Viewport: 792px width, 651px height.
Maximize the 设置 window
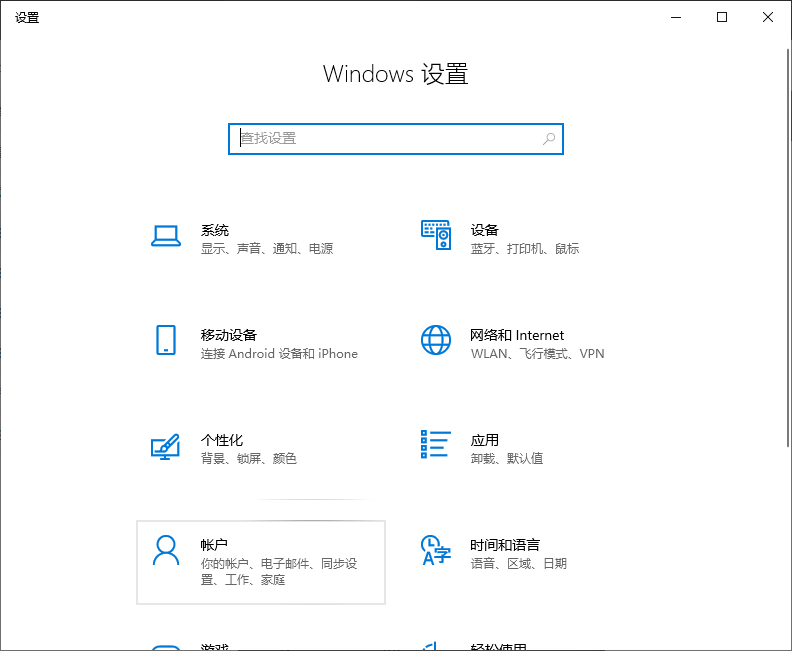click(722, 17)
